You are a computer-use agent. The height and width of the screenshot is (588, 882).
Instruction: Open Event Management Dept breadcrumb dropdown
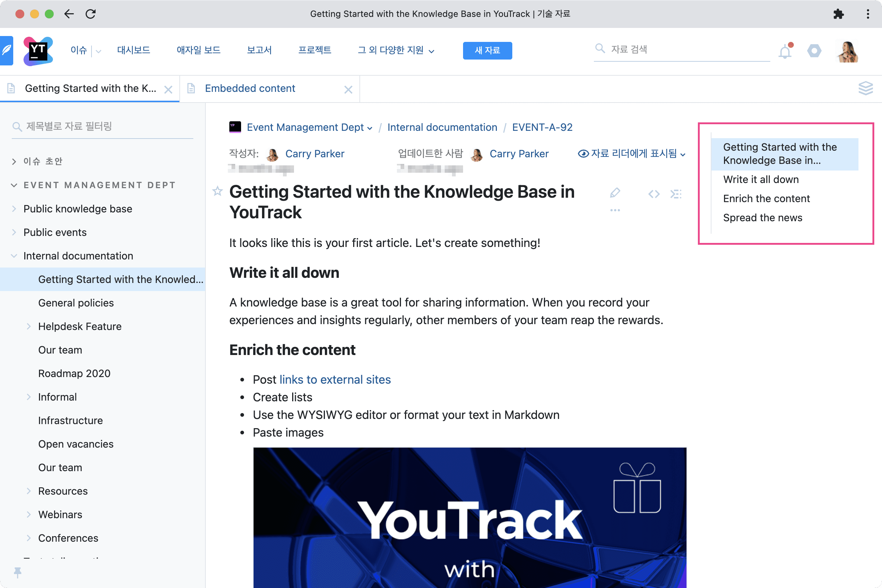[x=370, y=128]
